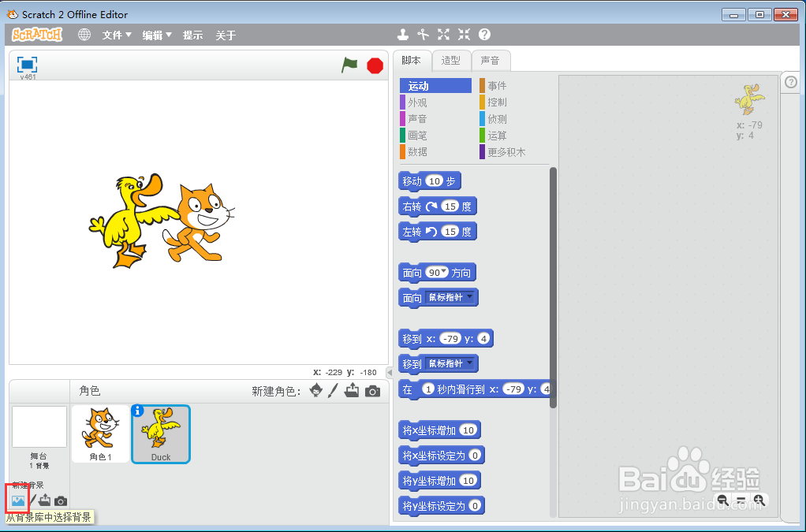Click x value in 移到 x: -79 block
The width and height of the screenshot is (806, 532).
coord(451,338)
